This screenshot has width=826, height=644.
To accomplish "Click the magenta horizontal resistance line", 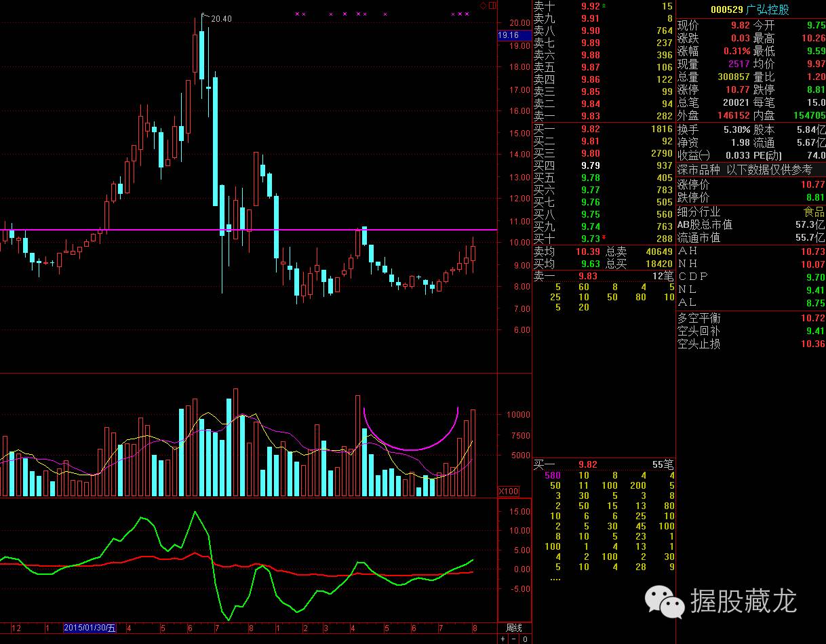I will click(x=136, y=230).
